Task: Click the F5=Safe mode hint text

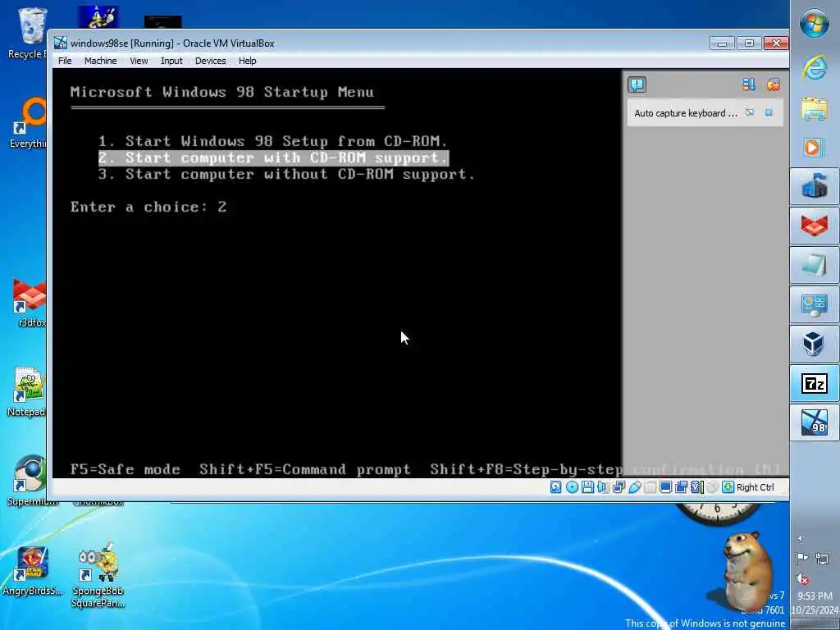Action: (126, 469)
